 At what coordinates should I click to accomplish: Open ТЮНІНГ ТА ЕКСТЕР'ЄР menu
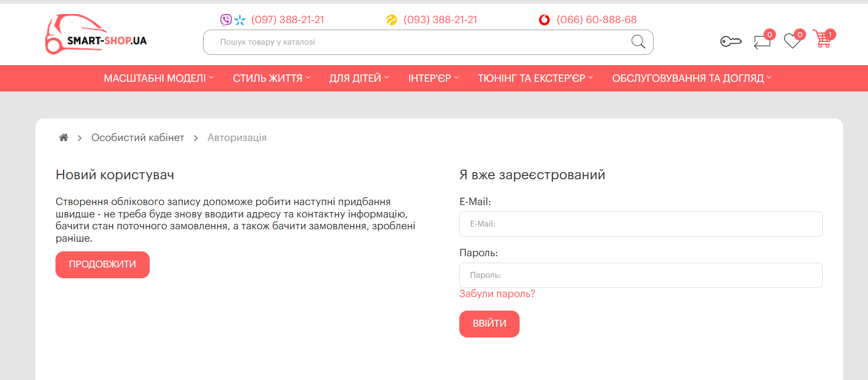click(535, 79)
